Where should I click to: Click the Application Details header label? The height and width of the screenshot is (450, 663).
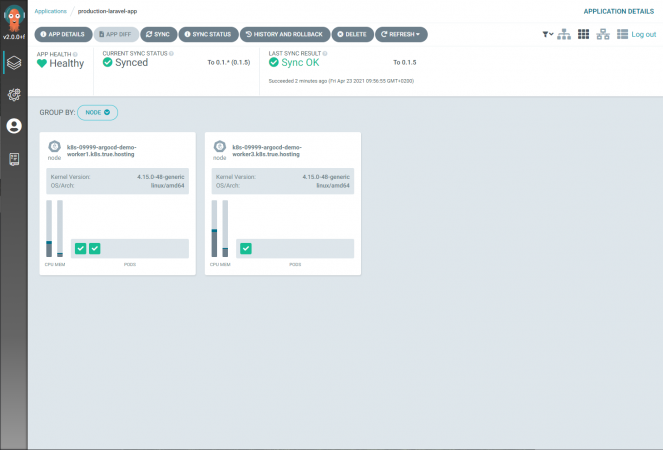619,11
